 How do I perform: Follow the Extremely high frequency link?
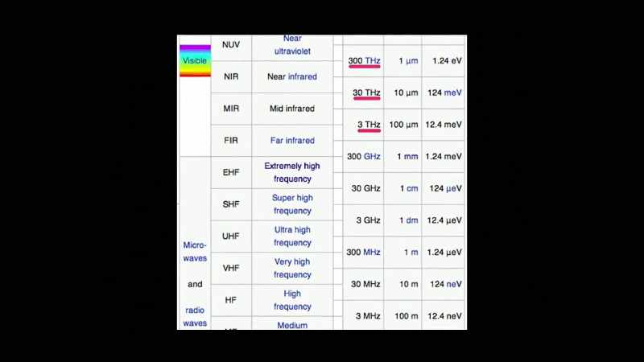point(292,172)
